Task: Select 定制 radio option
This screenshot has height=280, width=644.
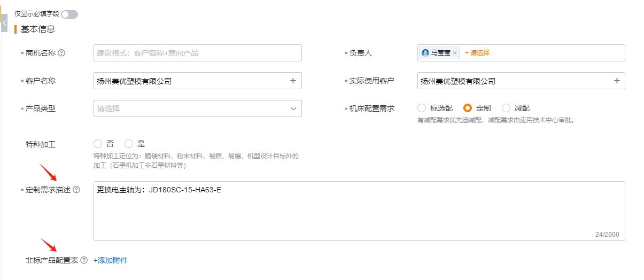Action: [x=468, y=108]
